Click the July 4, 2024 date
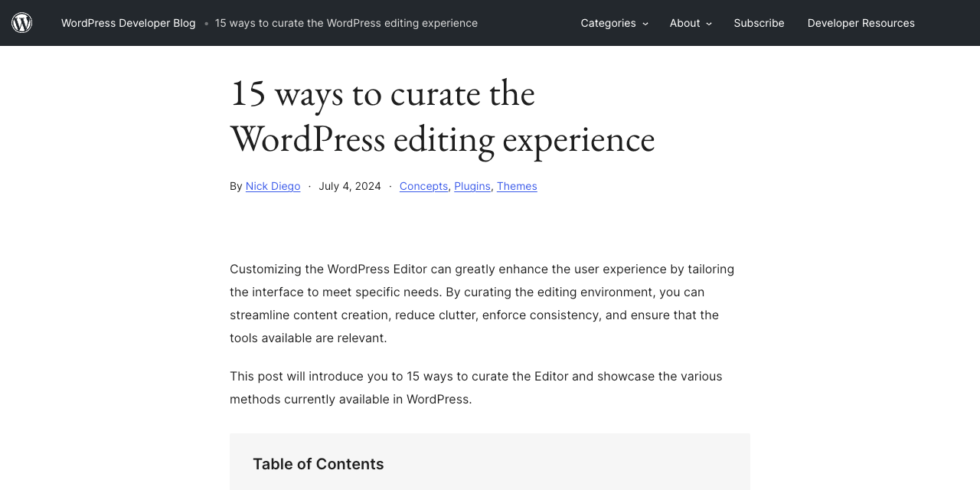 350,186
